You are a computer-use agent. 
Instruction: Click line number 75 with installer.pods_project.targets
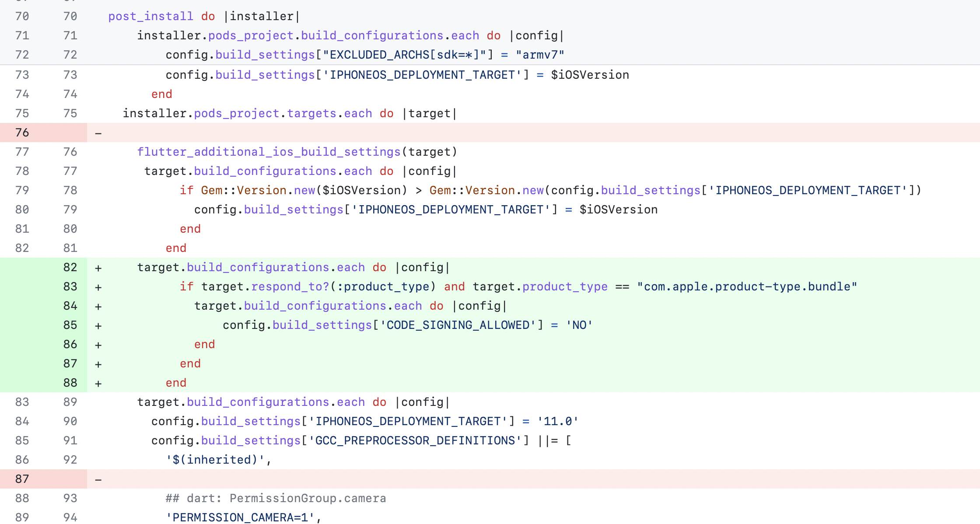coord(22,113)
